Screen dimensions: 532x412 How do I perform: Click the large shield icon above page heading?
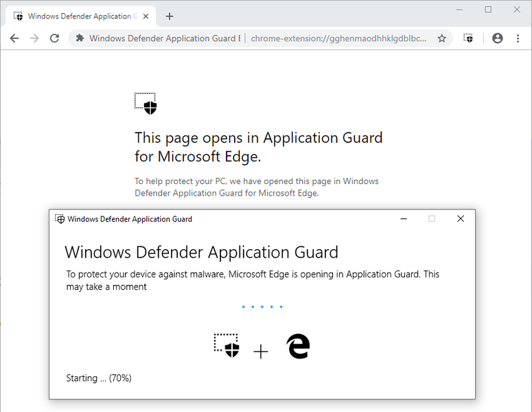[x=146, y=104]
